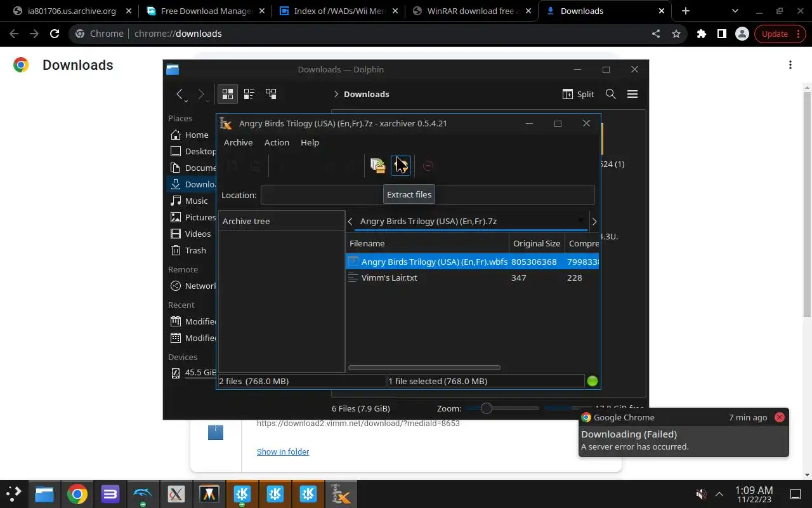Screen dimensions: 812x508
Task: Bookmark this page with the star icon
Action: pos(676,34)
